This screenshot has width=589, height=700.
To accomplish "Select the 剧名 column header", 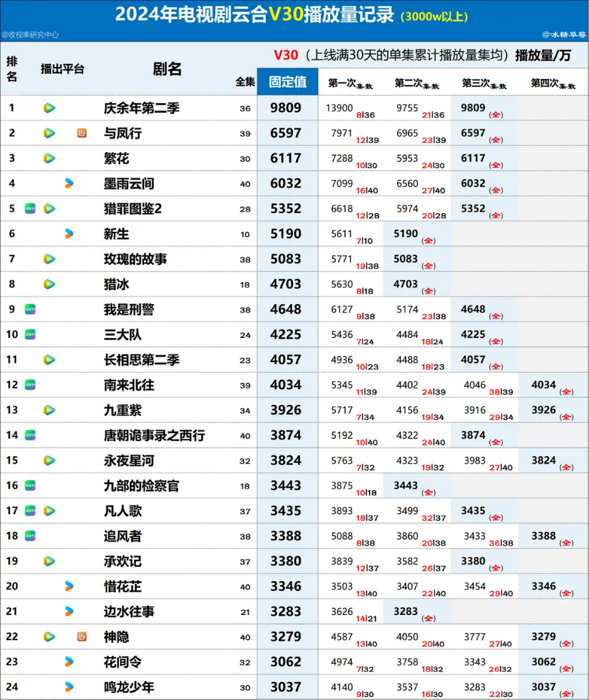I will click(x=167, y=69).
